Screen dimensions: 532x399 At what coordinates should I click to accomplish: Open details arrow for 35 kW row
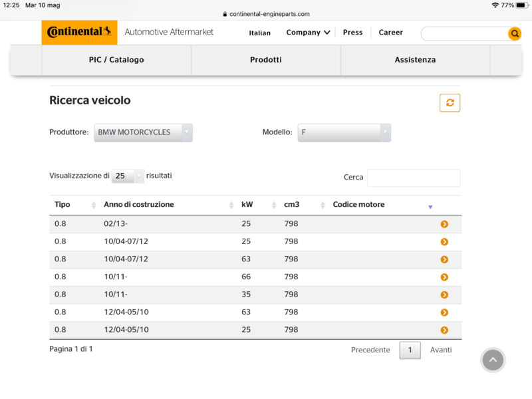click(444, 295)
